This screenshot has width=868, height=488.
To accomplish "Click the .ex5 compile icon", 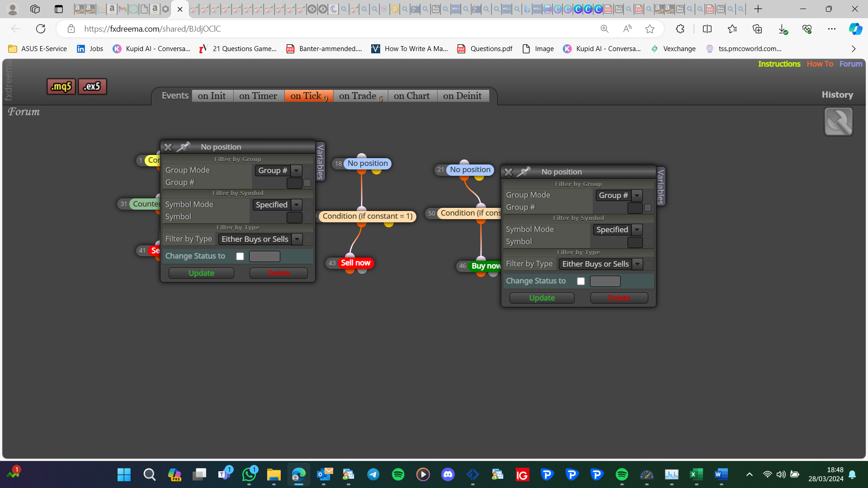I will (x=92, y=86).
